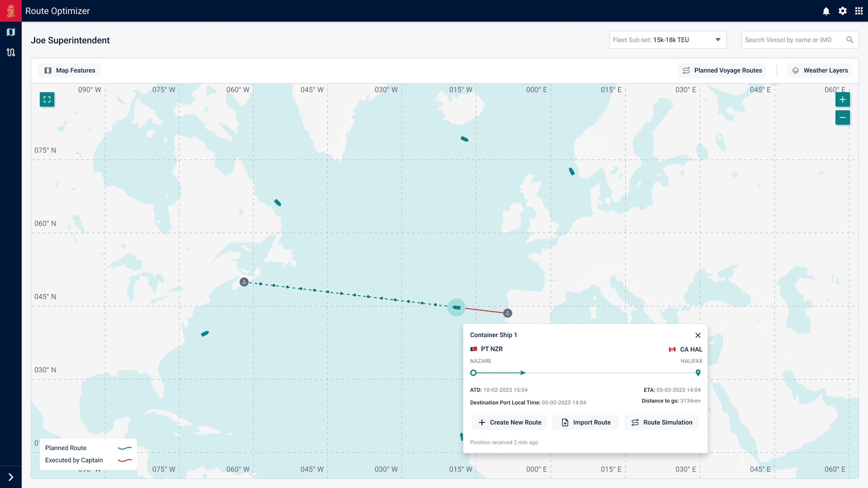Open the settings gear
This screenshot has height=488, width=868.
(x=842, y=11)
